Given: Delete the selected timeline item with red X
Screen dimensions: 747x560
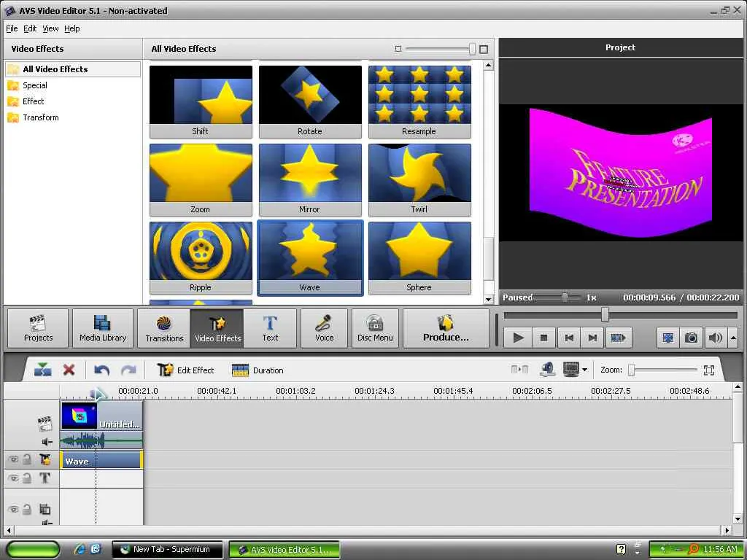Looking at the screenshot, I should (69, 370).
